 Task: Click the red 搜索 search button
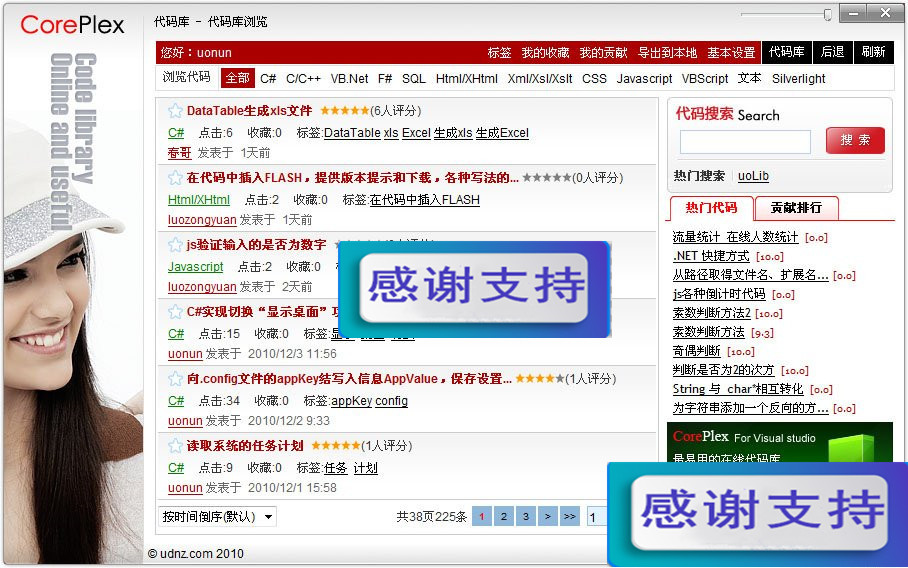pyautogui.click(x=855, y=140)
